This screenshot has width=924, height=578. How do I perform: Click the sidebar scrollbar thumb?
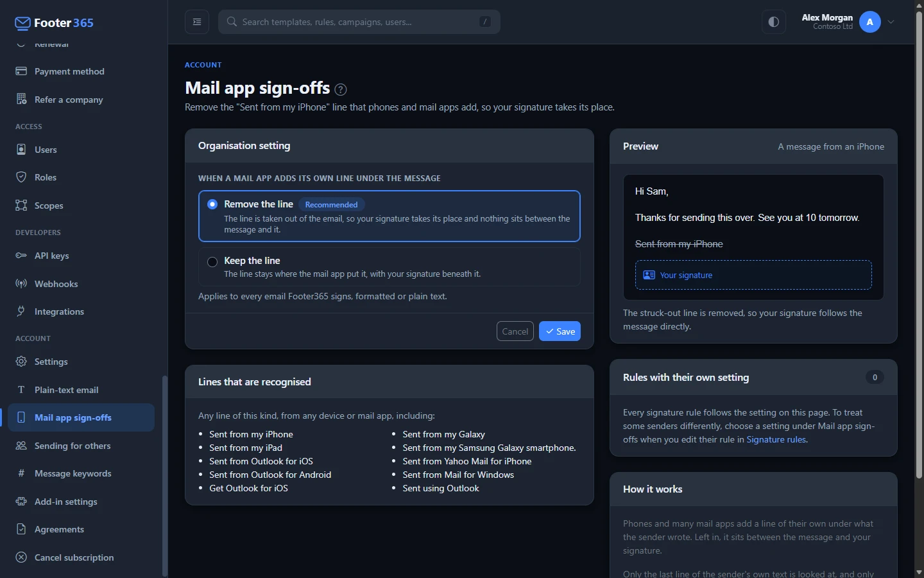click(x=164, y=475)
